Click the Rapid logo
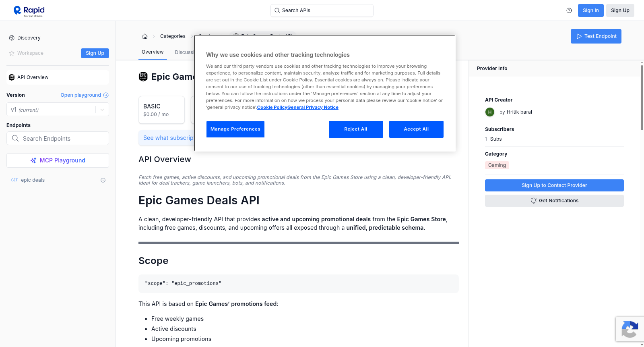This screenshot has height=347, width=644. (29, 11)
